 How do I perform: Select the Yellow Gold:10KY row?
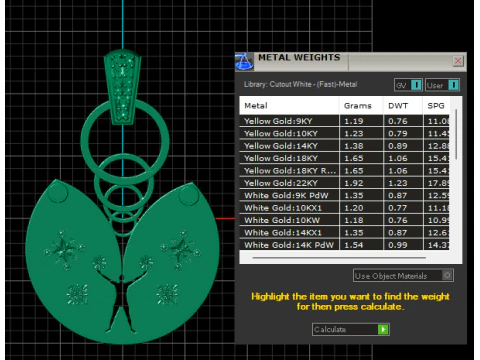pos(344,133)
